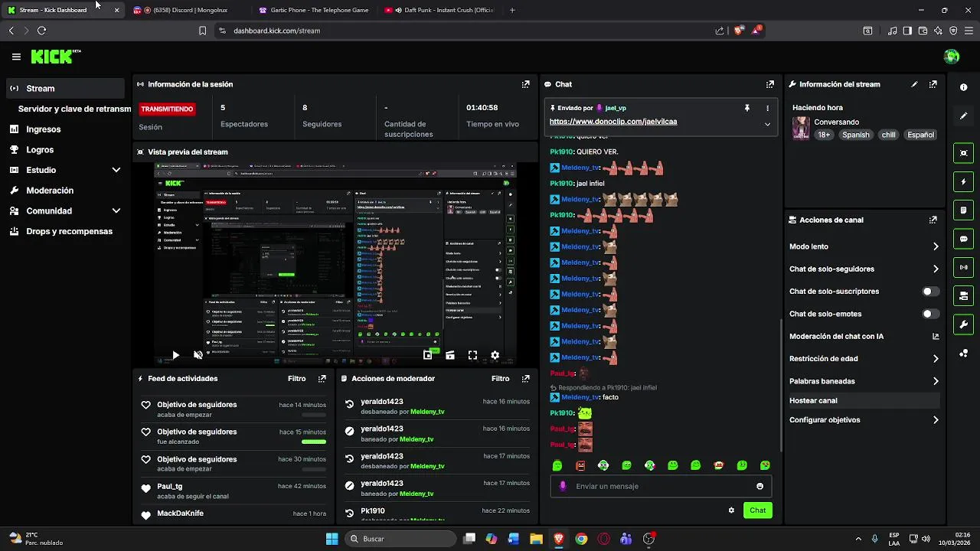Open the three-dot menu on the pinned message
This screenshot has width=980, height=551.
point(767,109)
